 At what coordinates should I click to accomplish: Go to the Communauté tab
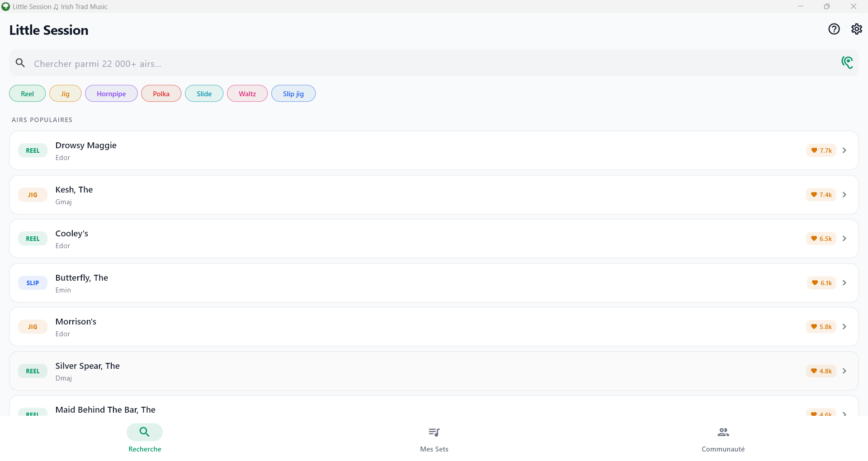coord(723,439)
